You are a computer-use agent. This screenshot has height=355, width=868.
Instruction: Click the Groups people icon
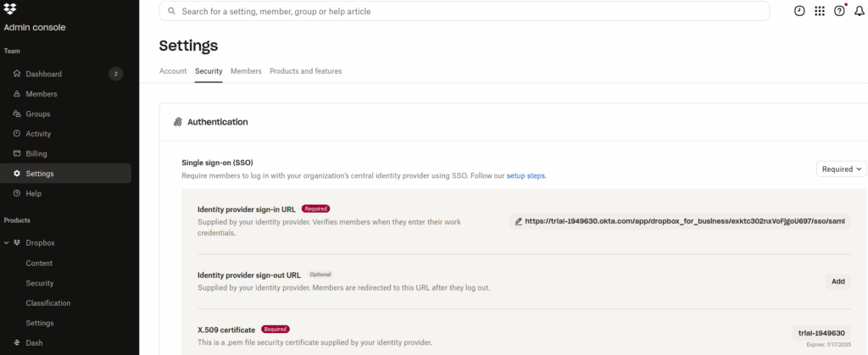[17, 114]
